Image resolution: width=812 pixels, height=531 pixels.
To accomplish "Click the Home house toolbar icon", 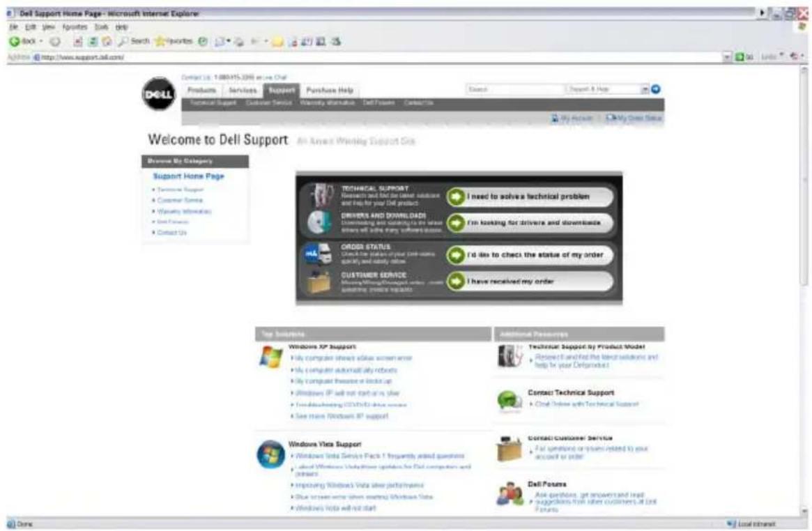I will click(107, 41).
